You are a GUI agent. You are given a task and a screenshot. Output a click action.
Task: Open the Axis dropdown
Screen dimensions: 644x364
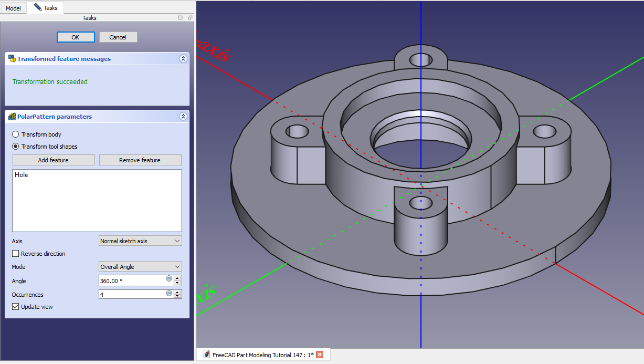[x=140, y=241]
